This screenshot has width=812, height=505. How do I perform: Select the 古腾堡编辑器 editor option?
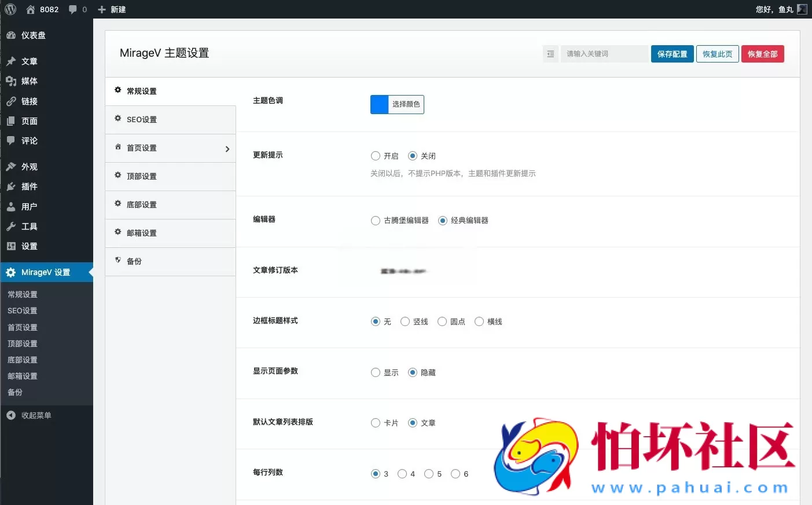pos(376,221)
